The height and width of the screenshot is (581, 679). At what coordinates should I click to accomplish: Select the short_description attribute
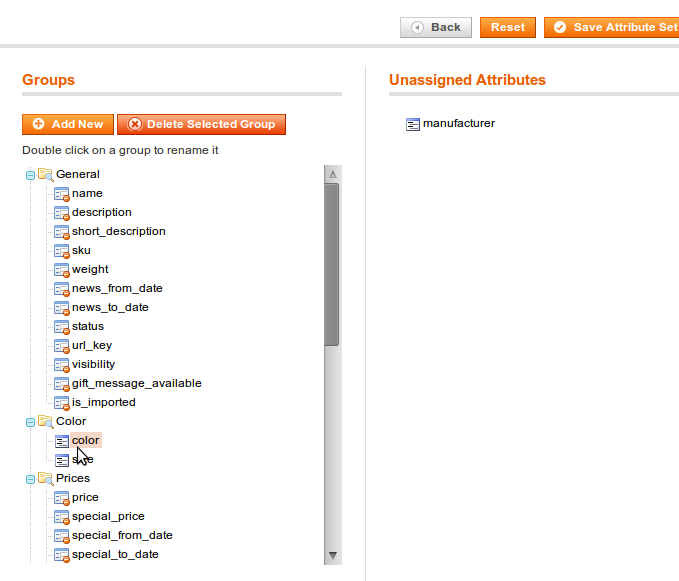pyautogui.click(x=118, y=231)
